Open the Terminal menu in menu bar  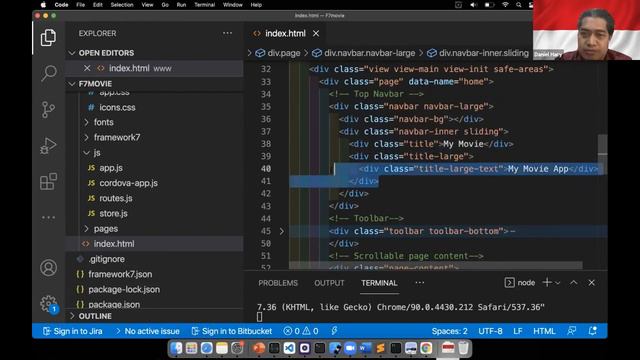click(x=204, y=5)
